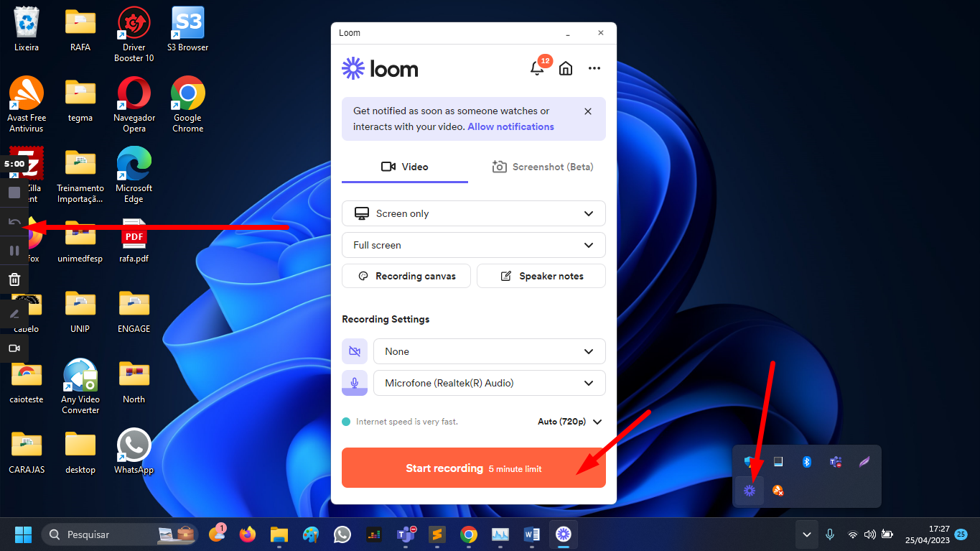Viewport: 980px width, 551px height.
Task: Select the Microsoft Edge desktop shortcut
Action: pyautogui.click(x=134, y=175)
